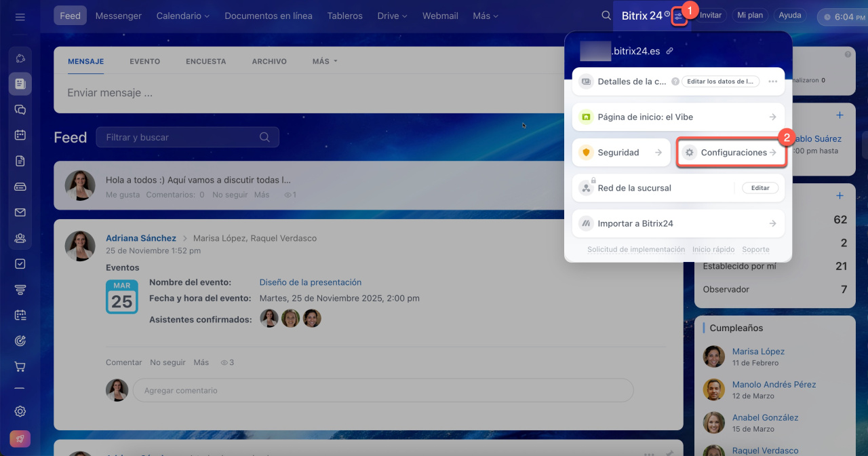Click the search magnifier in the top bar
Image resolution: width=868 pixels, height=456 pixels.
point(606,16)
